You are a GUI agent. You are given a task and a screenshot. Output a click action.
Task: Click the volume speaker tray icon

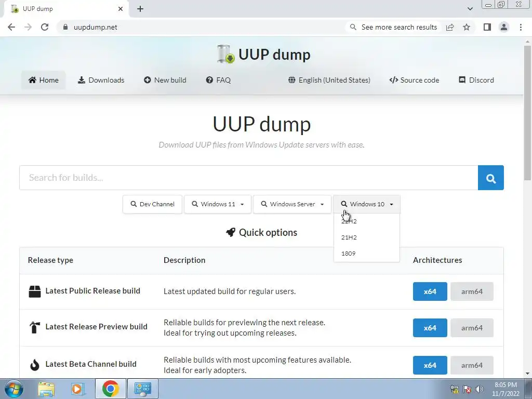pos(480,389)
